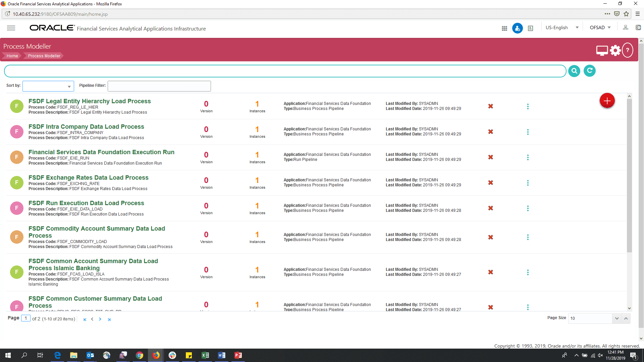644x362 pixels.
Task: Open the settings gear in Process Modeller header
Action: point(615,50)
